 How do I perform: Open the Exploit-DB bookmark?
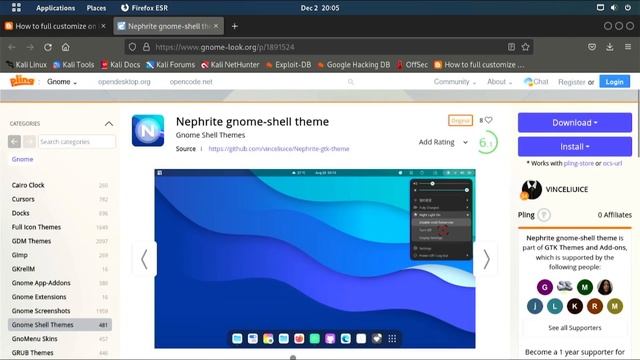tap(289, 64)
